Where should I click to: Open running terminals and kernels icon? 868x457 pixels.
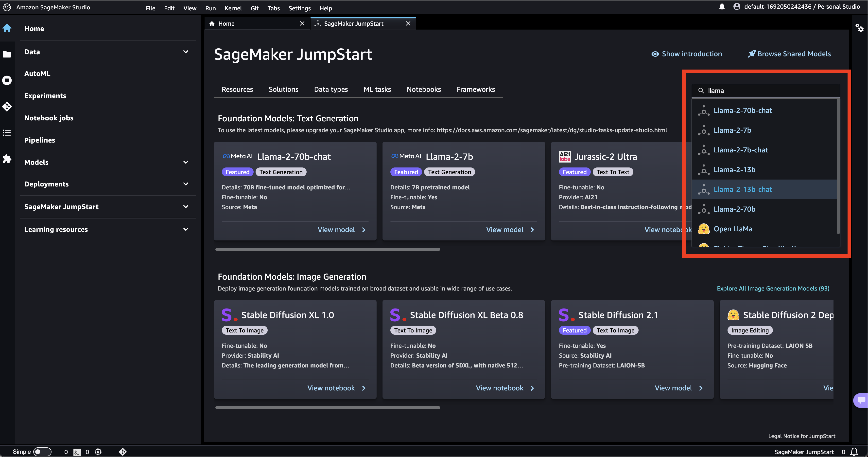[7, 80]
